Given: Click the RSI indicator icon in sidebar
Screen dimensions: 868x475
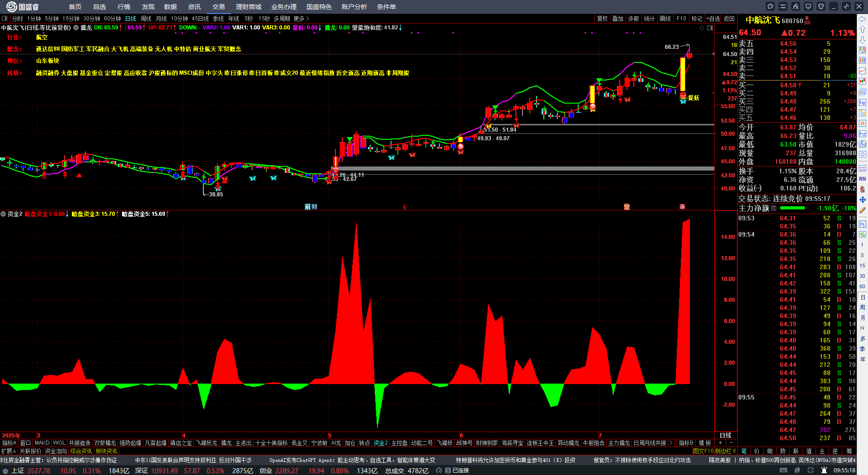Looking at the screenshot, I should (863, 179).
